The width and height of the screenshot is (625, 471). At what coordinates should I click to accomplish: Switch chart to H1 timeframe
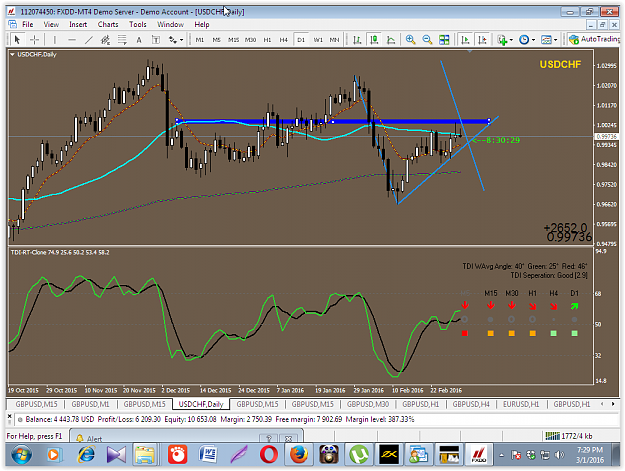point(267,40)
